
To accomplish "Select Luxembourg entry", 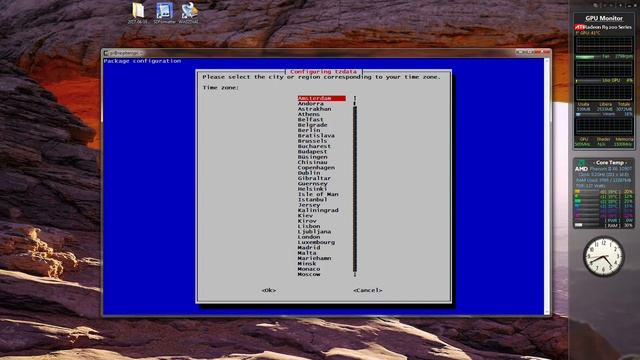I will click(316, 242).
